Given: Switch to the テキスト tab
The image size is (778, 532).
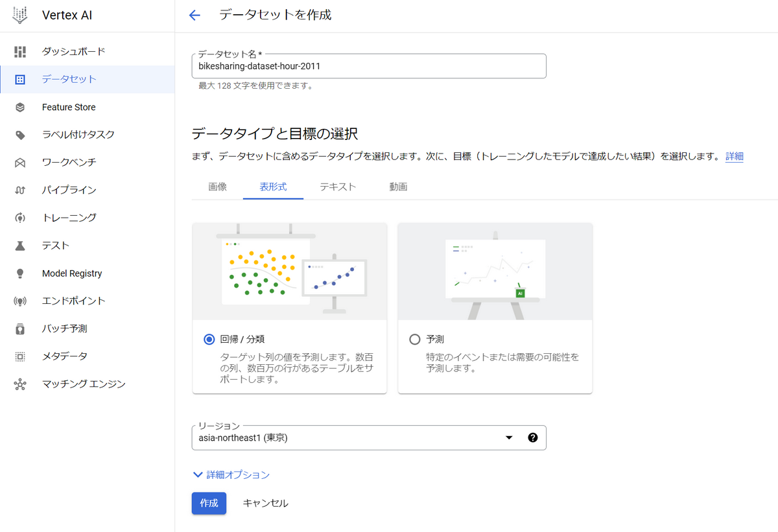Looking at the screenshot, I should [338, 187].
